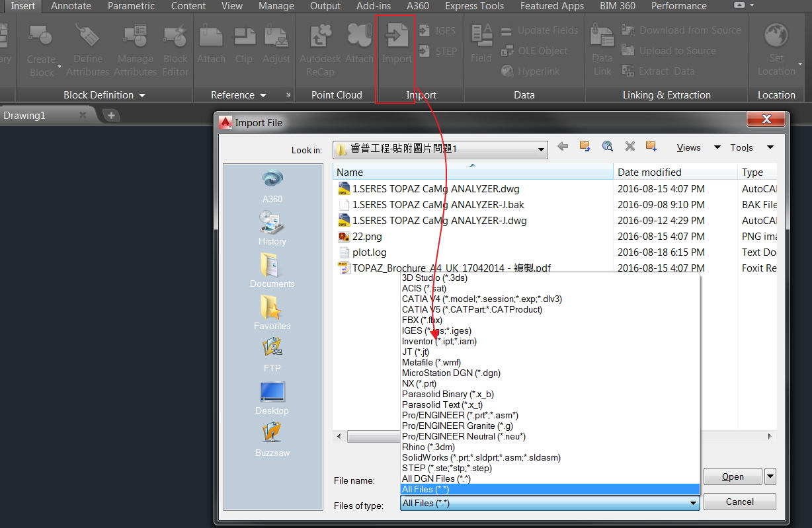Click Upload to Source
The image size is (812, 528).
[x=669, y=51]
